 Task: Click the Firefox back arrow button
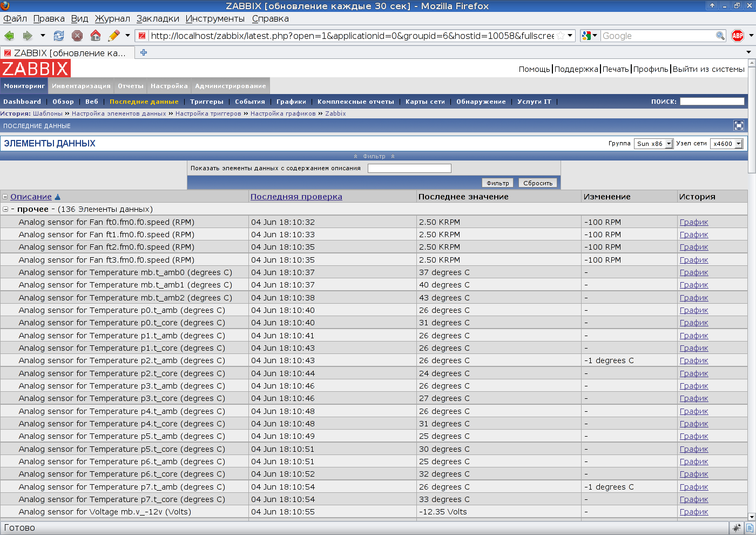tap(9, 36)
